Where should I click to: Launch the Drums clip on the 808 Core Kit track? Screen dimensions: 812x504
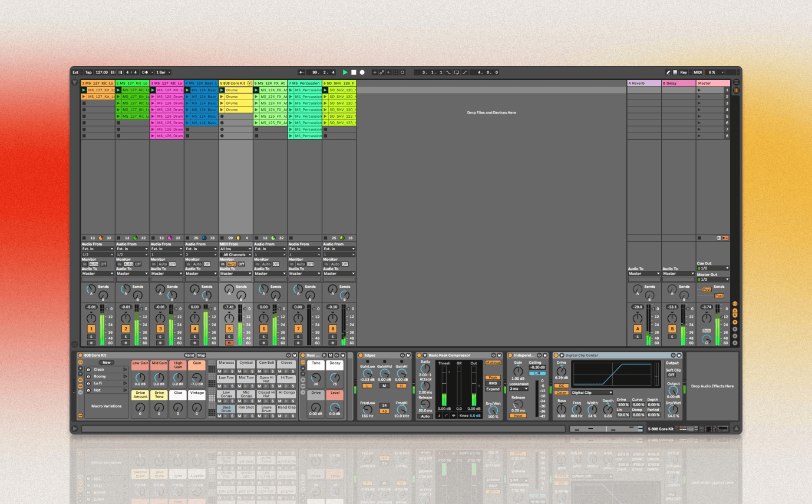coord(222,91)
